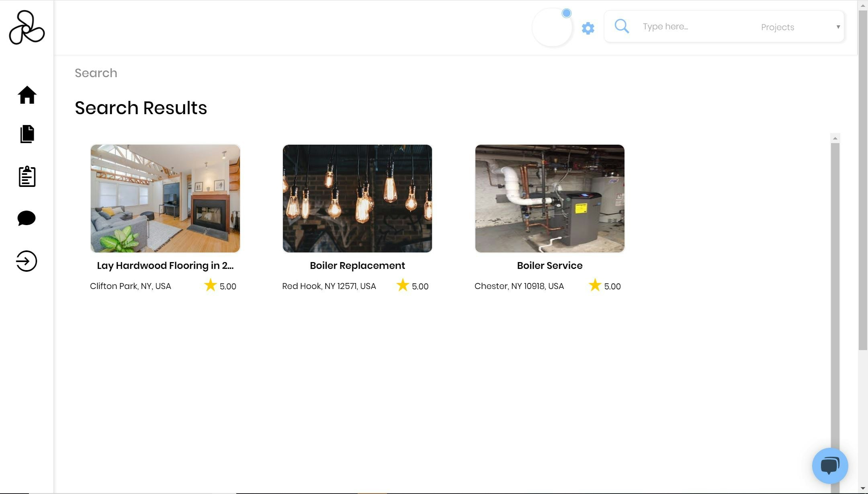Click the Projects dropdown arrow

click(x=838, y=27)
